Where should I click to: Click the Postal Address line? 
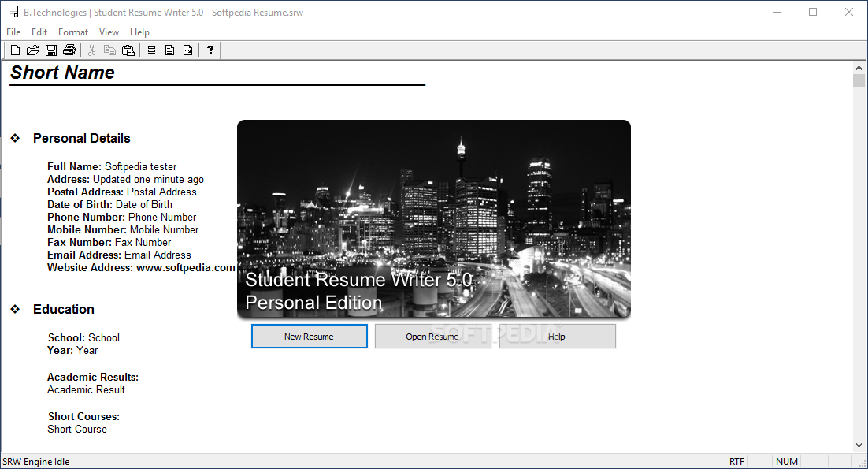click(x=122, y=192)
